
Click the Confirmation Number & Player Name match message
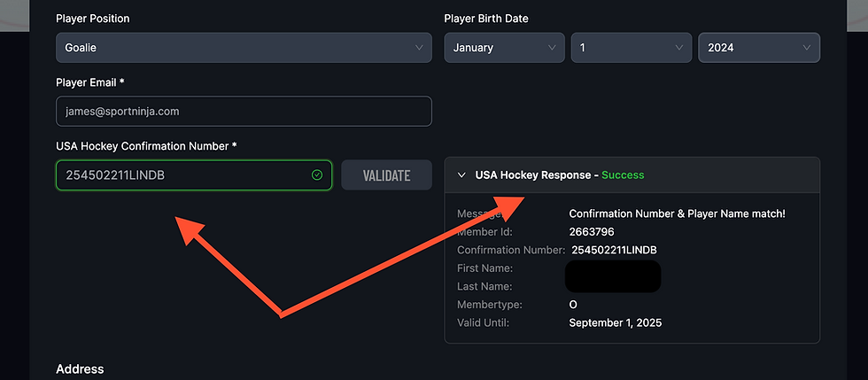(677, 213)
